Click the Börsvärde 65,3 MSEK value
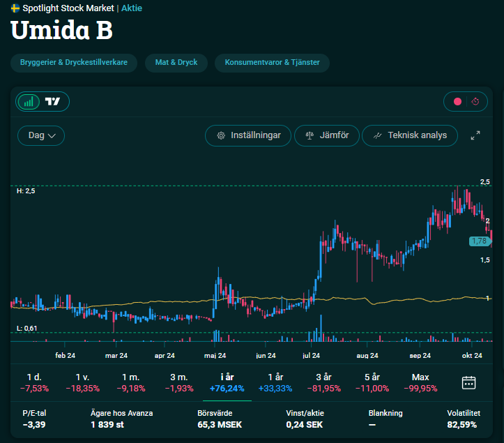This screenshot has width=504, height=443. tap(220, 425)
